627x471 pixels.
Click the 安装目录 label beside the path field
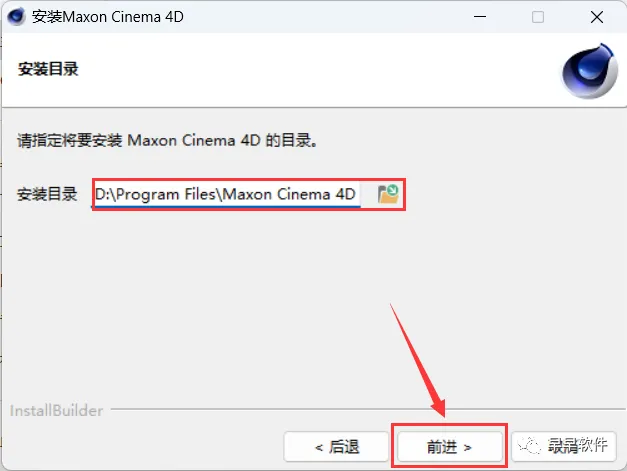tap(47, 194)
